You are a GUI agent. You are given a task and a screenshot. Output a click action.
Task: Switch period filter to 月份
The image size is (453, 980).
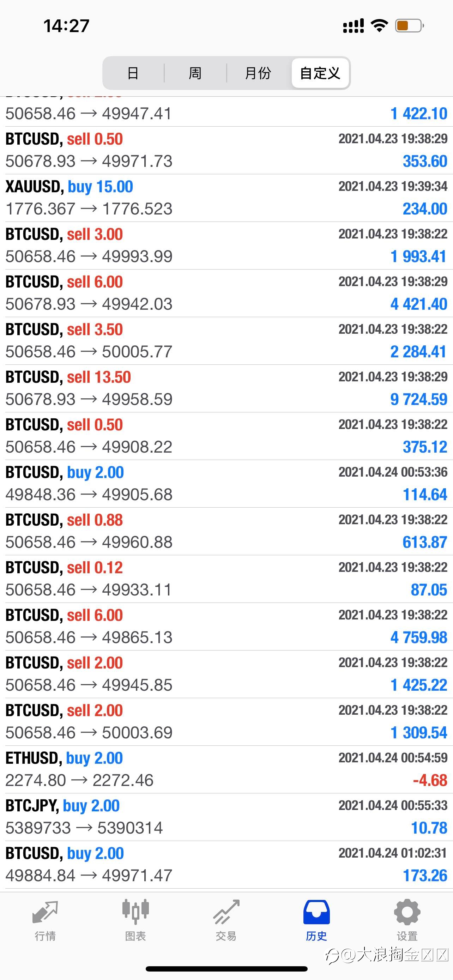click(258, 73)
